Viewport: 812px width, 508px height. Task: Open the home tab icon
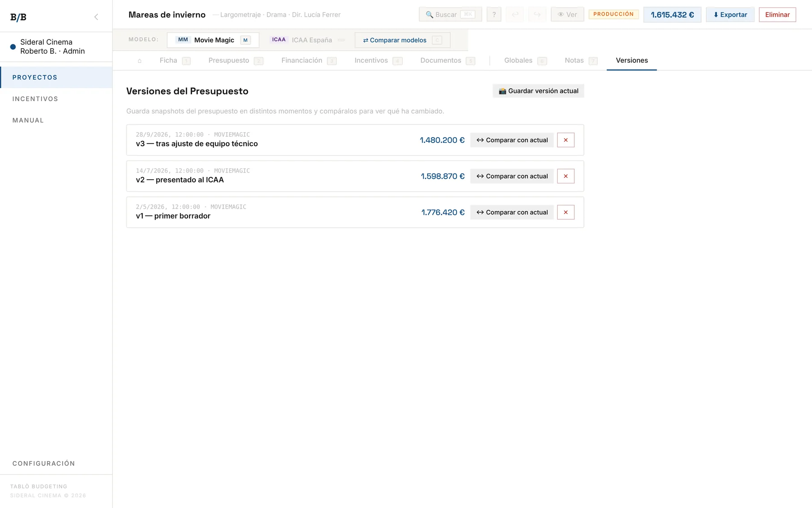(x=139, y=61)
